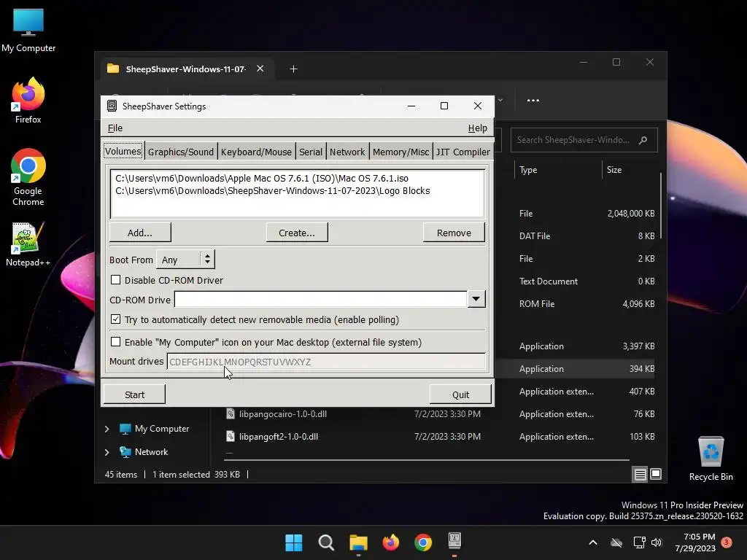This screenshot has height=560, width=747.
Task: Click the SheepShaver Settings title bar icon
Action: (x=112, y=106)
